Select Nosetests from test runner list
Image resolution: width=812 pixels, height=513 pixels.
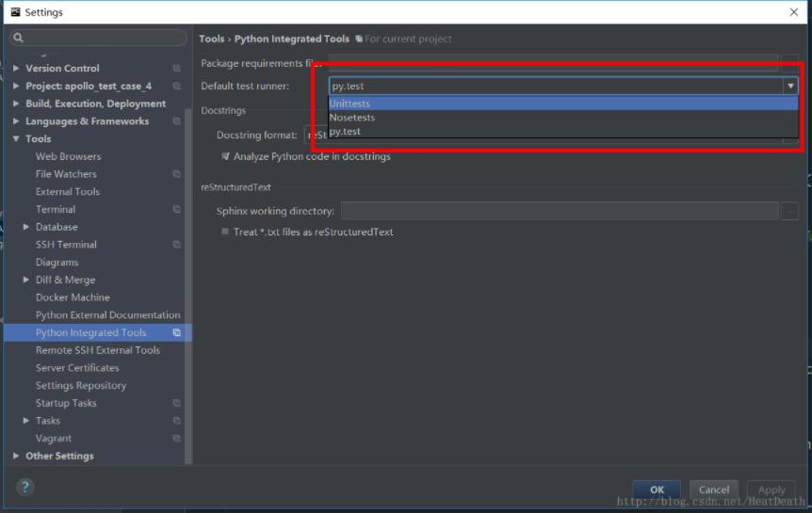pyautogui.click(x=563, y=118)
